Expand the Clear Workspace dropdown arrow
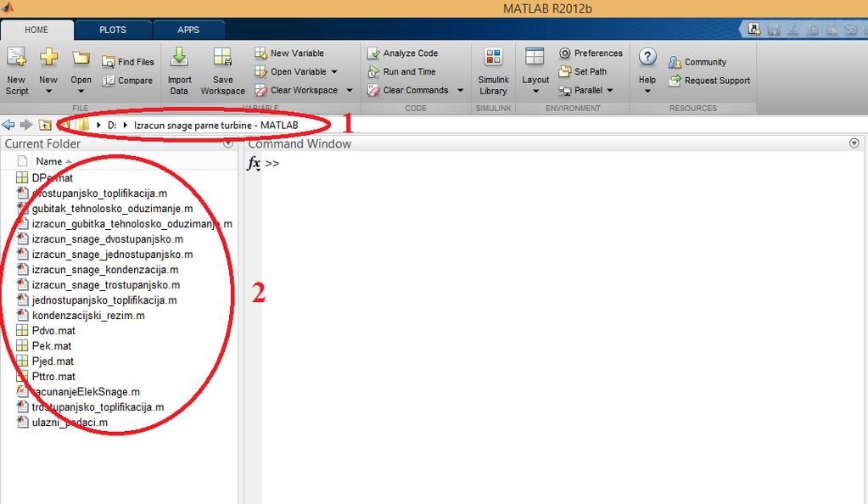The image size is (868, 504). [x=350, y=90]
